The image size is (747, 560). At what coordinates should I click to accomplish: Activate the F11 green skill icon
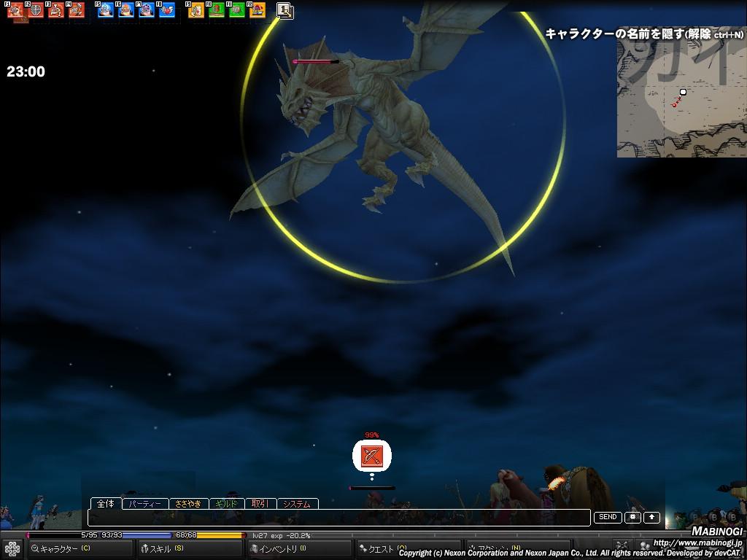237,10
